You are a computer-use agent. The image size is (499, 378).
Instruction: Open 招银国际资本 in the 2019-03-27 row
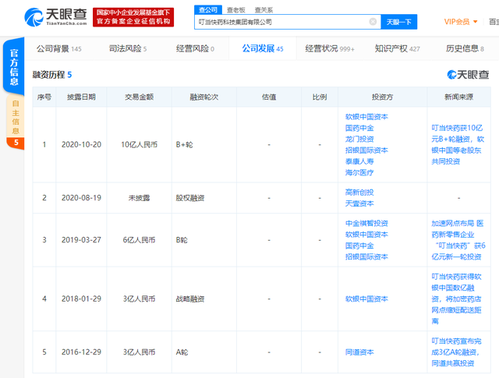click(367, 257)
